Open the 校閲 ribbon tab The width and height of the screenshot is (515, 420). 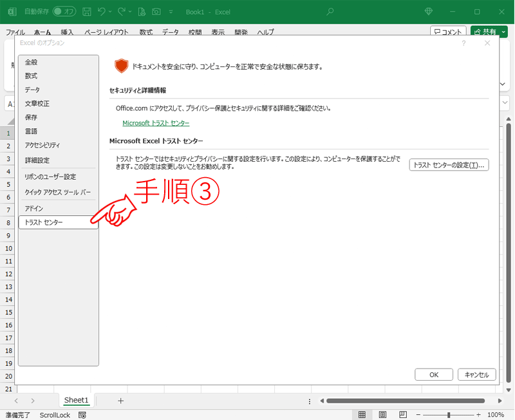195,32
